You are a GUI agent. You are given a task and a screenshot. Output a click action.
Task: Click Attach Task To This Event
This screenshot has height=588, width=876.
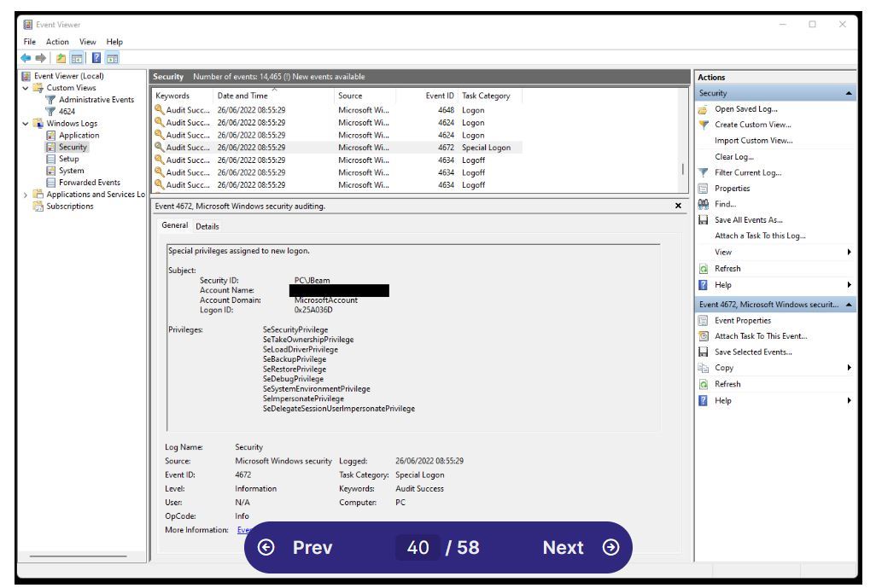click(761, 336)
